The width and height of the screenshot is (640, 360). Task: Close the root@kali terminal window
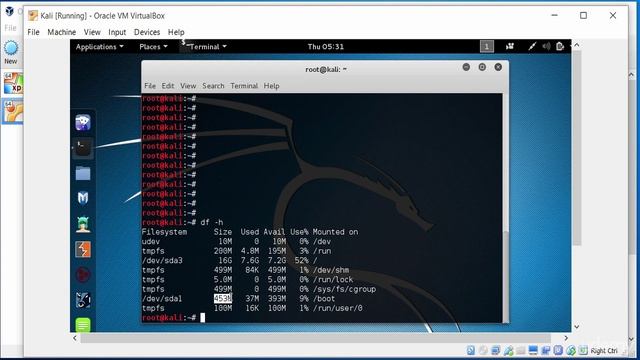[x=498, y=67]
